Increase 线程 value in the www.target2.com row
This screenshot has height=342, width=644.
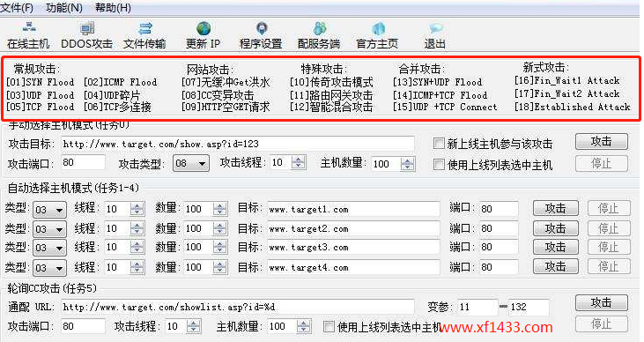click(137, 225)
